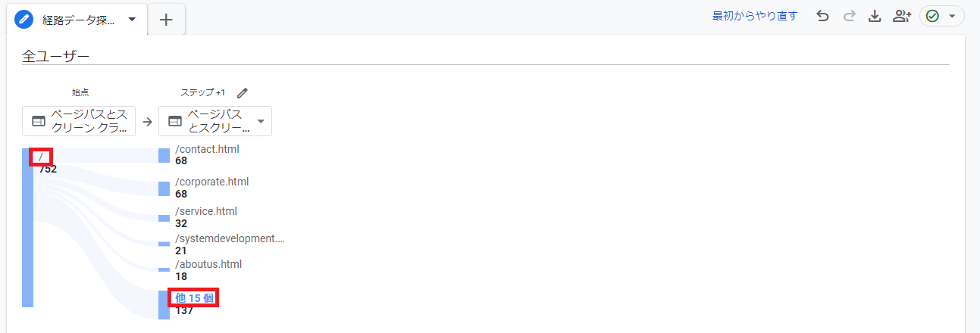The image size is (980, 333).
Task: Click the /corporate.html node
Action: tap(211, 182)
